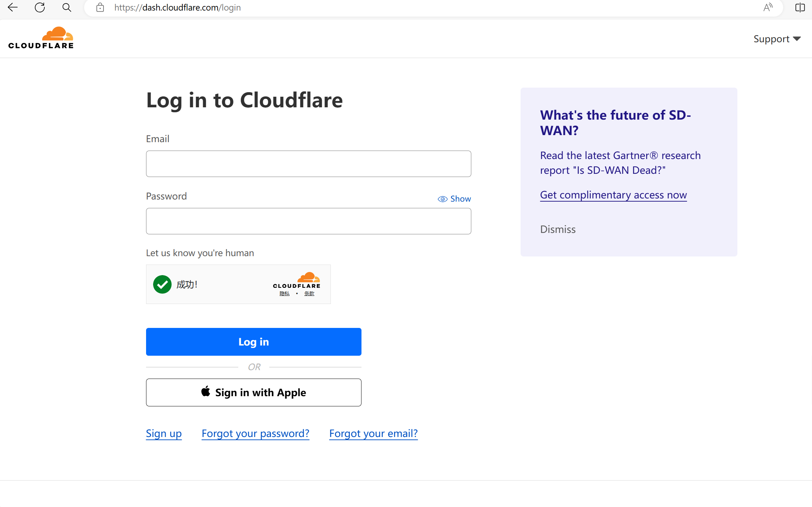This screenshot has width=812, height=507.
Task: Show the password using the eye toggle
Action: coord(454,198)
